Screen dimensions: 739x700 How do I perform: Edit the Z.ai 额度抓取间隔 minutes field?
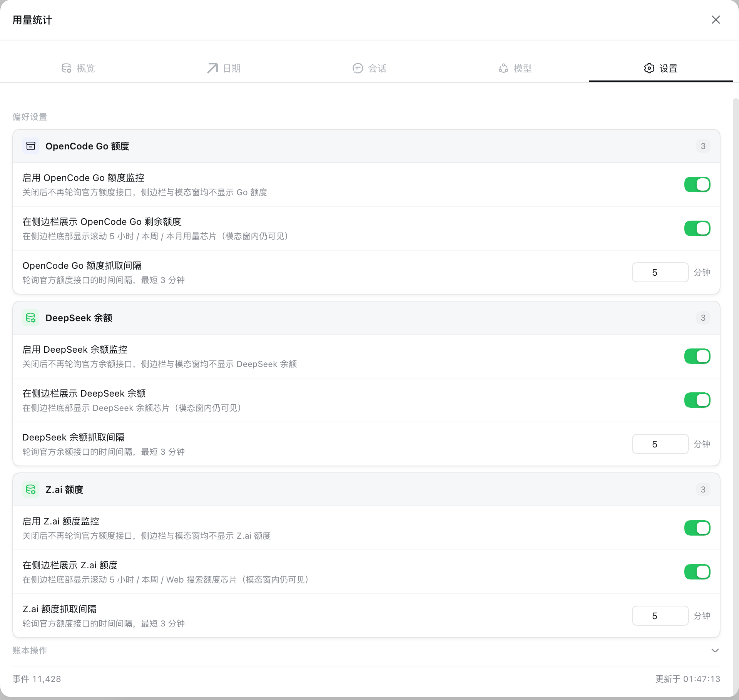pos(660,616)
